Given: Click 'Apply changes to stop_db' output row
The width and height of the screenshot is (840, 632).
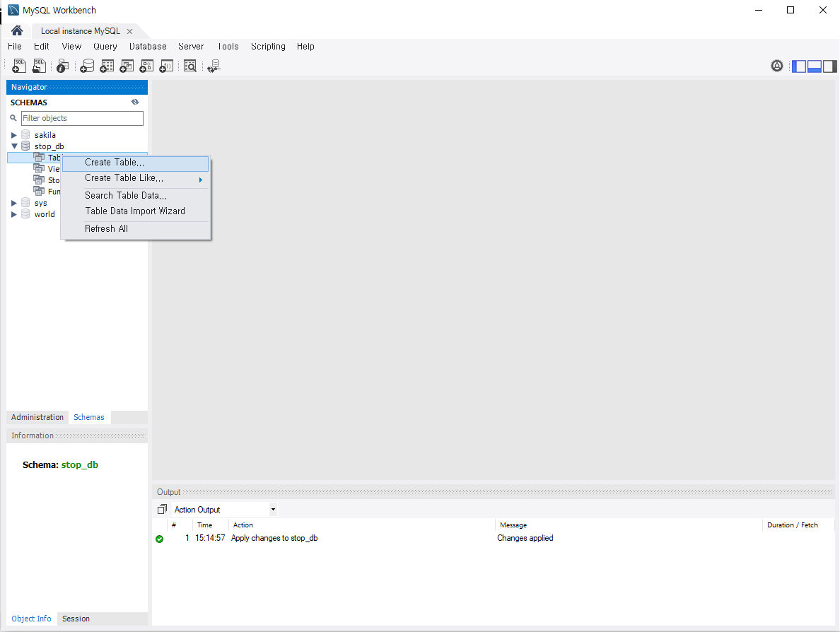Looking at the screenshot, I should [x=274, y=538].
